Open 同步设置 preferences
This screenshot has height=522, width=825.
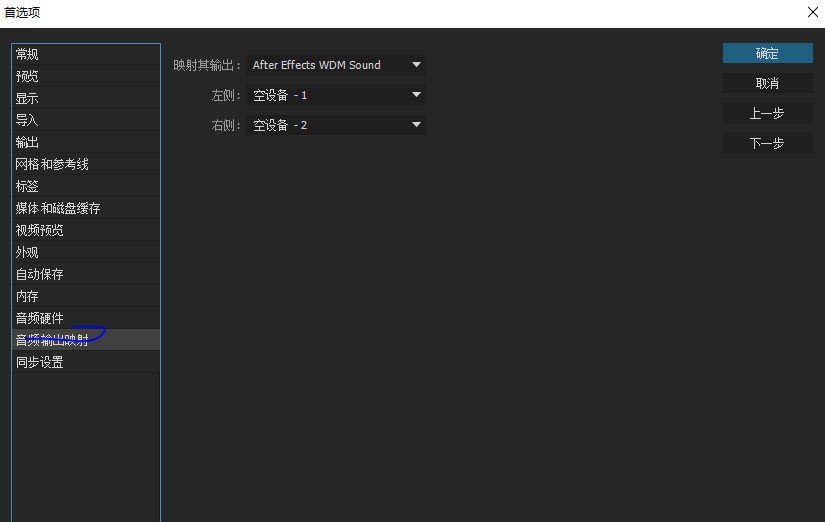click(86, 363)
